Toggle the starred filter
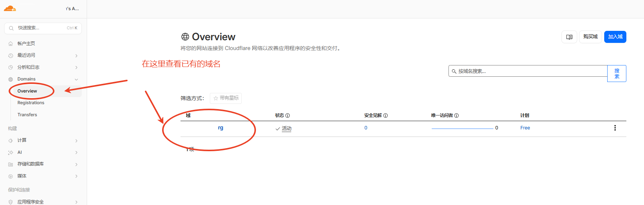644x205 pixels. coord(226,98)
